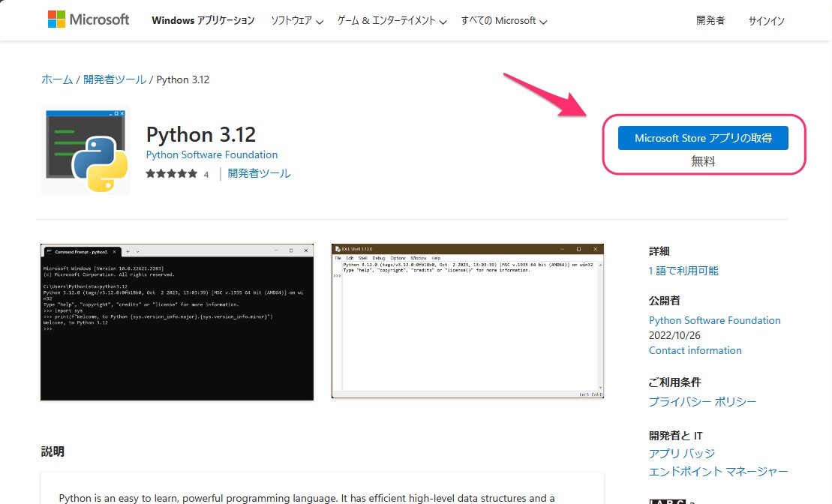
Task: Open the Python 3.12 app icon
Action: pyautogui.click(x=86, y=150)
